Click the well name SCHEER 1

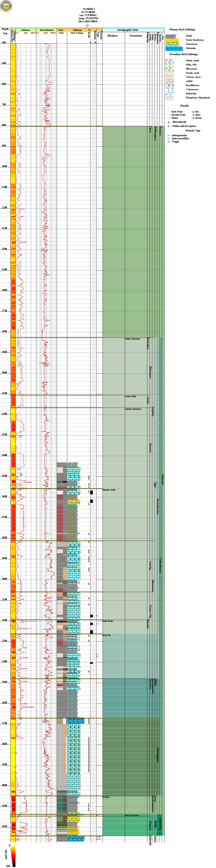[89, 9]
